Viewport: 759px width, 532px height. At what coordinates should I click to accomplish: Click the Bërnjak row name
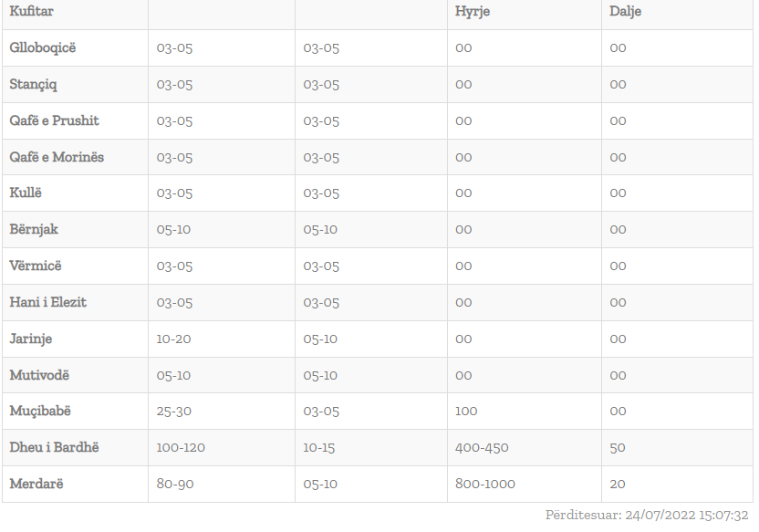(x=34, y=229)
